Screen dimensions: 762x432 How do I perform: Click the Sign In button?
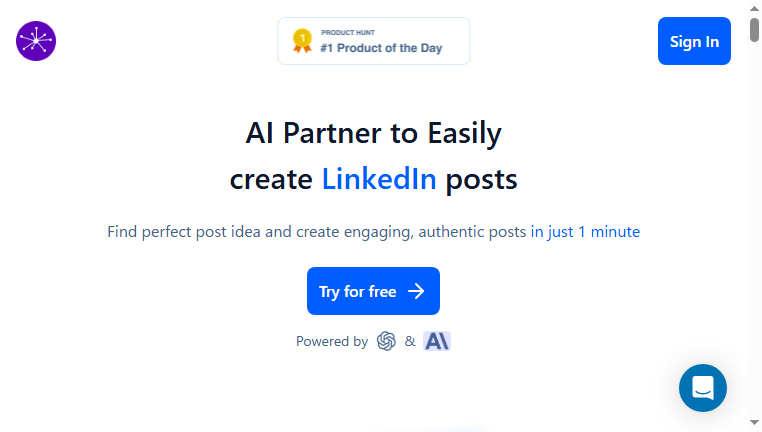pos(694,41)
